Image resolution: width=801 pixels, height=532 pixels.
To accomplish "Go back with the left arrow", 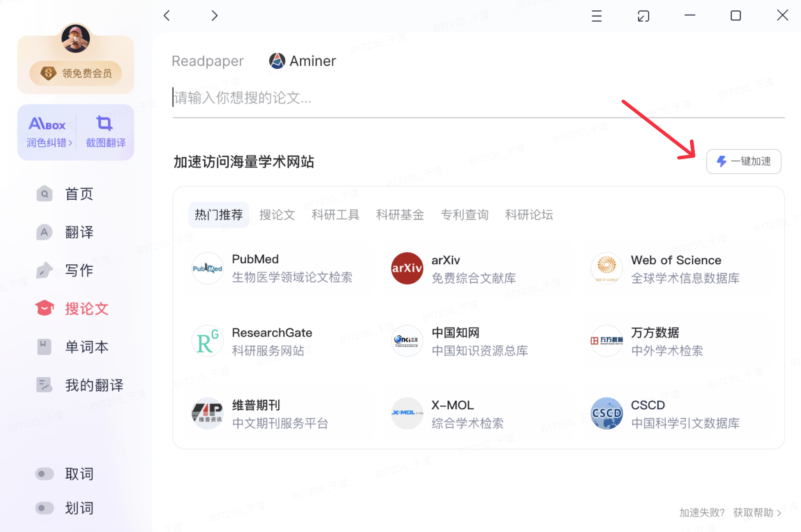I will [x=167, y=16].
